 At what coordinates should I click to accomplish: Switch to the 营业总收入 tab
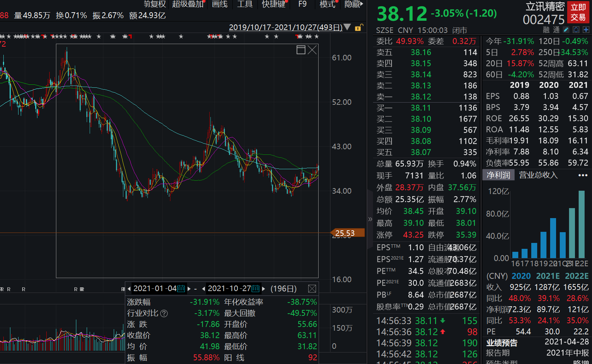[538, 175]
